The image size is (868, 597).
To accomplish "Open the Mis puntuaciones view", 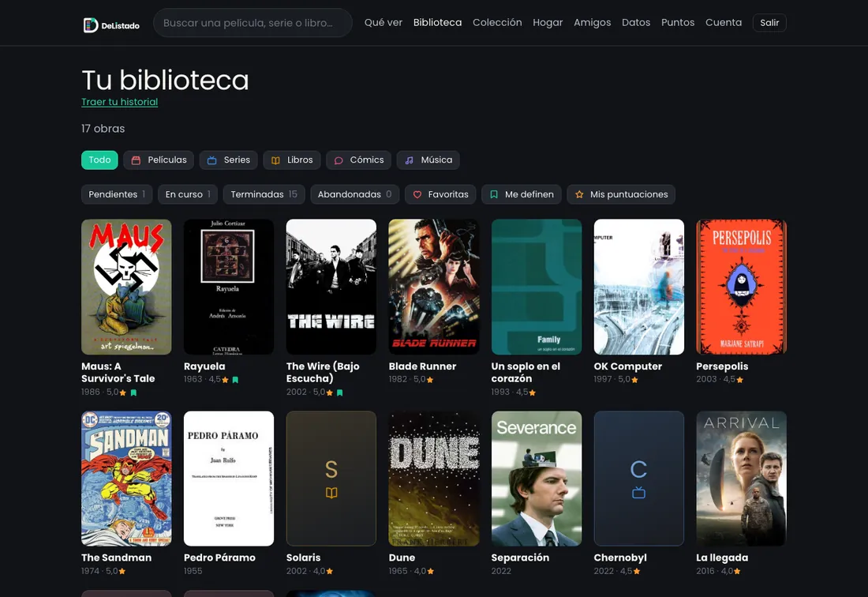I will [621, 194].
